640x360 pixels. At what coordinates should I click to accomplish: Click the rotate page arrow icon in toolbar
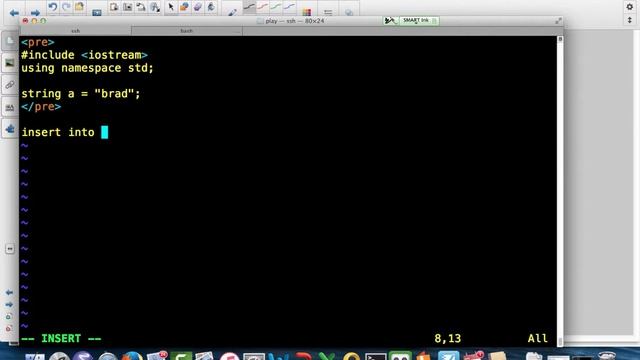[141, 7]
